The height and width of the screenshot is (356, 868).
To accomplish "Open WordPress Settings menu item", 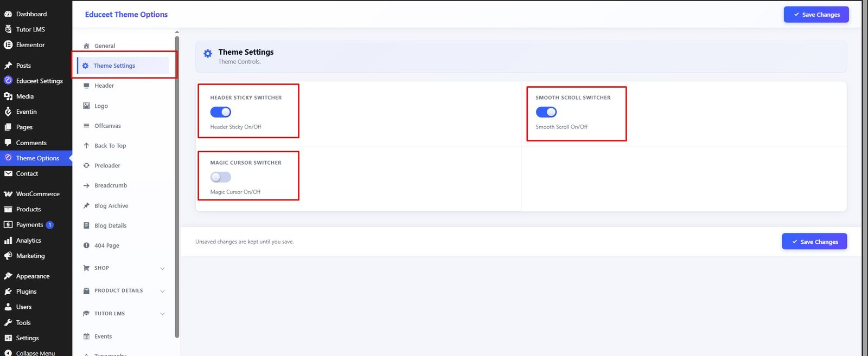I will [36, 338].
